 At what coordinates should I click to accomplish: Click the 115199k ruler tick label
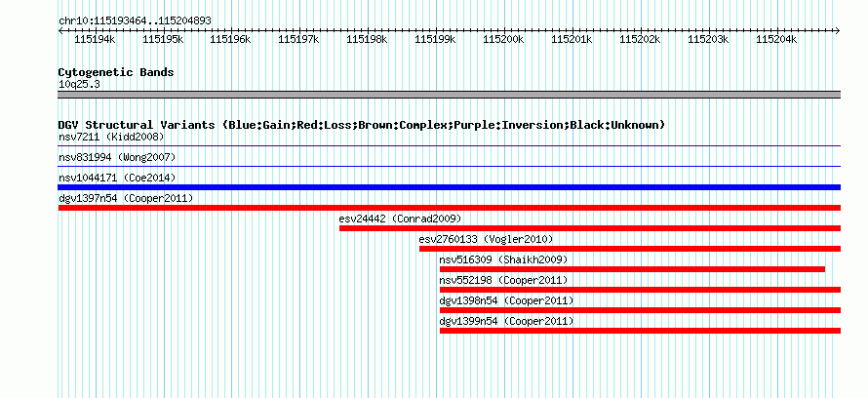click(435, 40)
